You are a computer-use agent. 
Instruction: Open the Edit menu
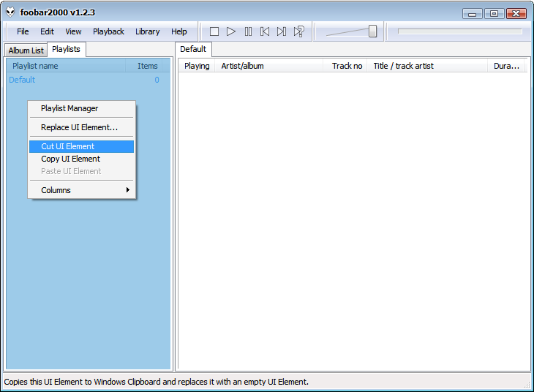[x=47, y=31]
